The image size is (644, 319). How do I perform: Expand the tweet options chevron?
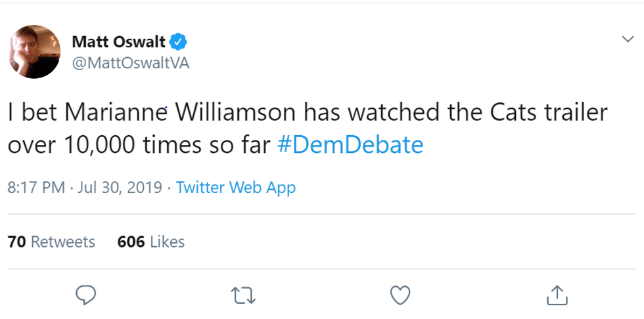tap(628, 39)
